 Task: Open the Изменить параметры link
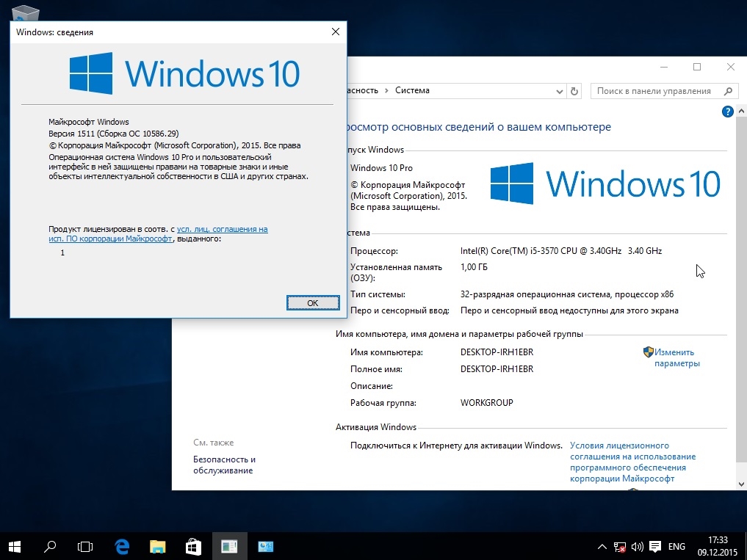[x=677, y=357]
